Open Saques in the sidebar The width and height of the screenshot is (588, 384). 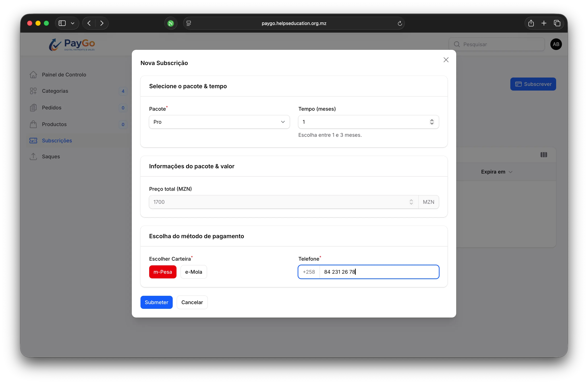point(51,156)
